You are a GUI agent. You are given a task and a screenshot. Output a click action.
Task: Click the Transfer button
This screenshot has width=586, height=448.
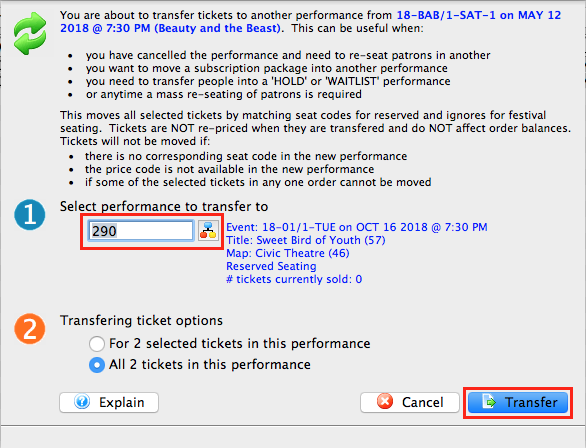pos(518,402)
